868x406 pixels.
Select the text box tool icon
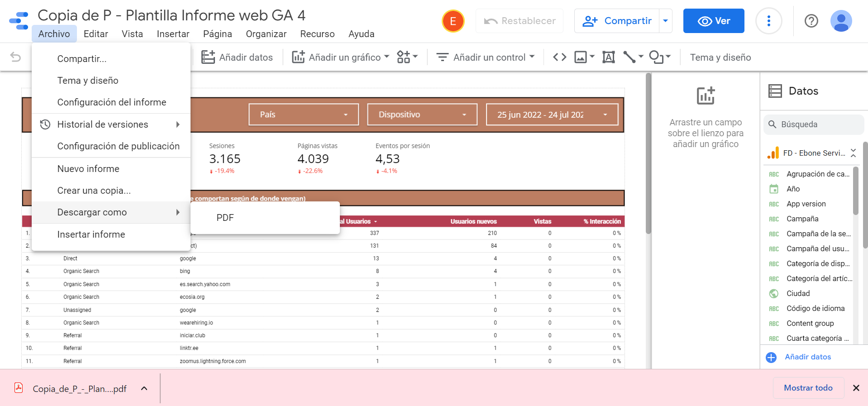(608, 57)
